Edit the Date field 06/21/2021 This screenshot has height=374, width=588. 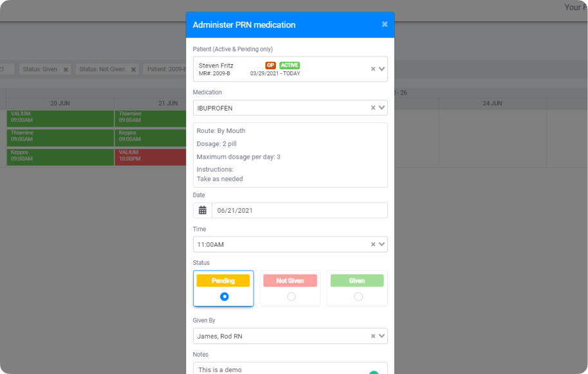coord(300,210)
